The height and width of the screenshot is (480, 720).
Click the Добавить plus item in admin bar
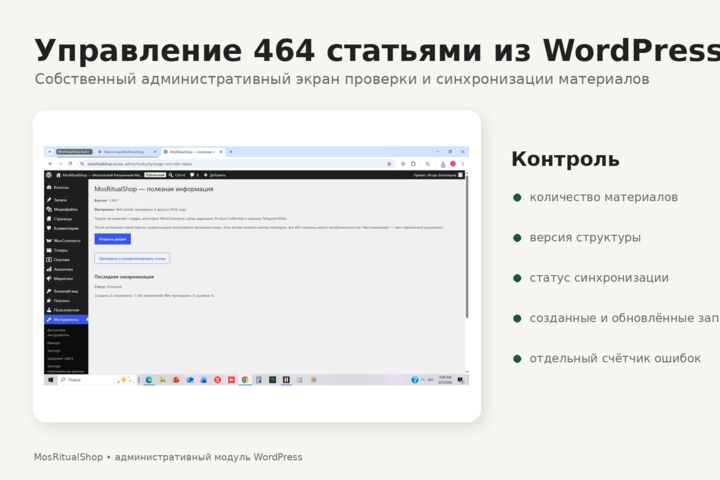[214, 175]
